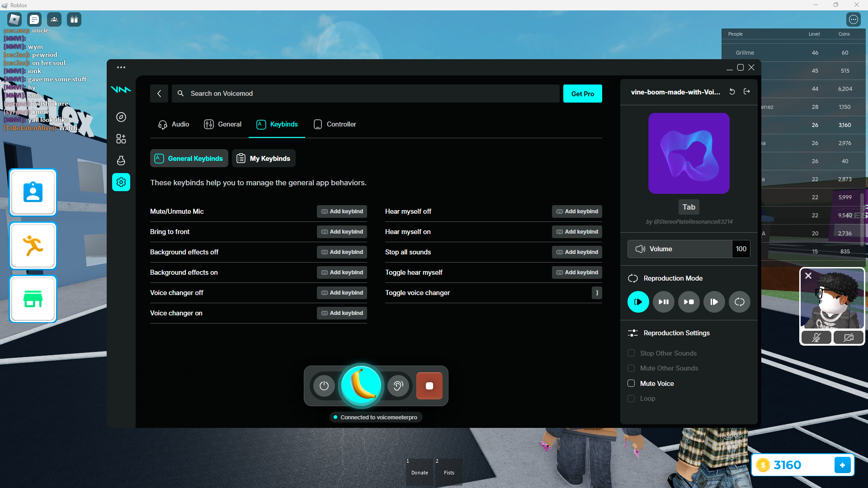Disable camera under avatar preview

(849, 338)
